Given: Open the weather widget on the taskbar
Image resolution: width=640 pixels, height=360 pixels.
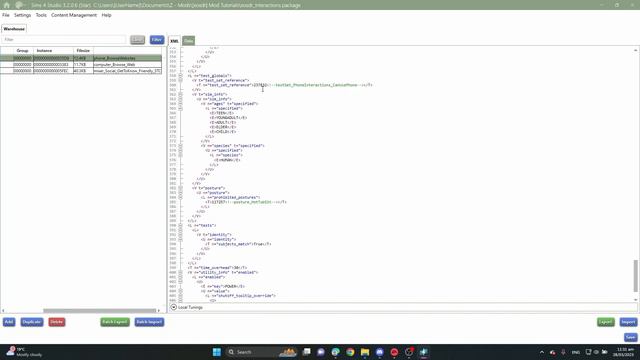Looking at the screenshot, I should point(24,352).
